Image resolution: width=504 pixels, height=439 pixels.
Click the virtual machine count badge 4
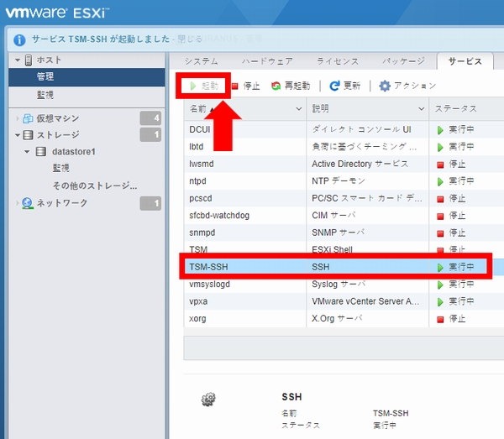click(x=150, y=118)
